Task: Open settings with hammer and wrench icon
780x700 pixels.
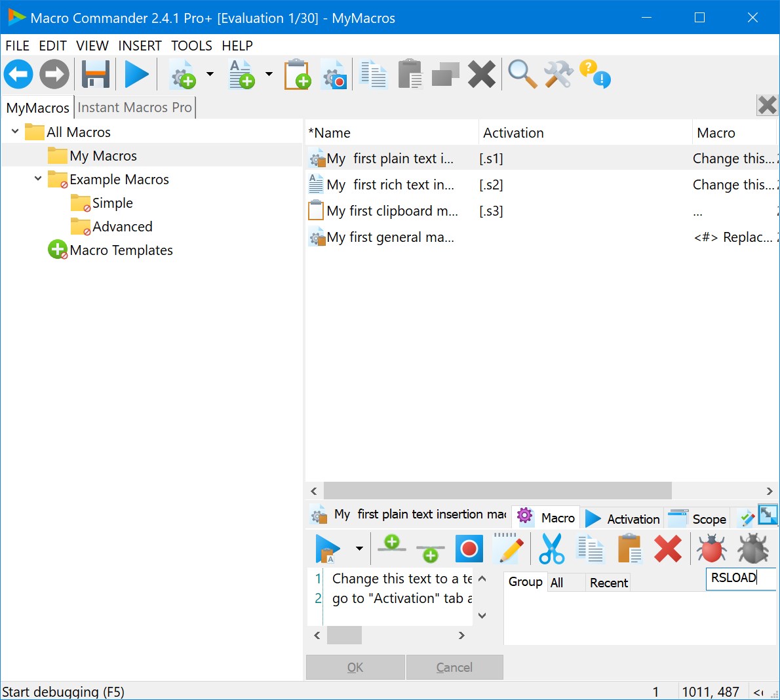Action: pos(558,74)
